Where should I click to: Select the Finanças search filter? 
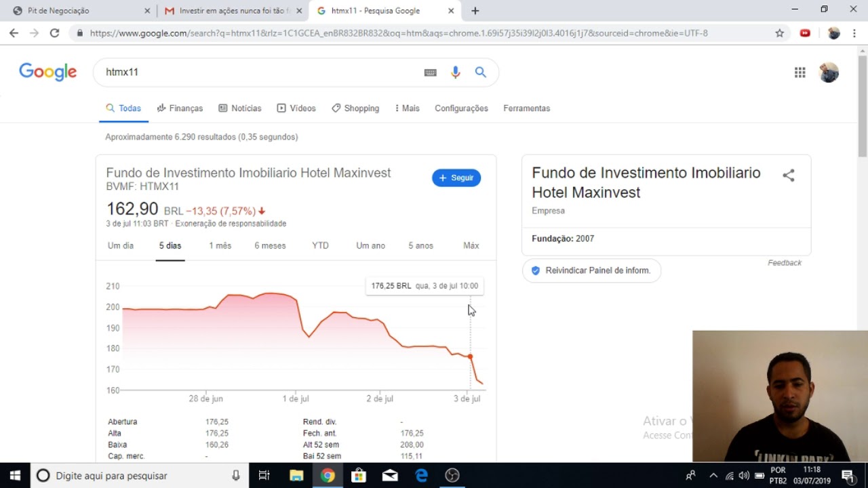tap(180, 108)
